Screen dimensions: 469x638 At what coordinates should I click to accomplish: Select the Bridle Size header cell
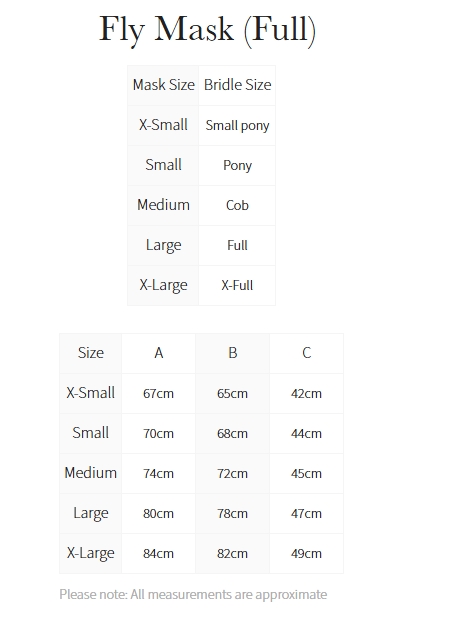pyautogui.click(x=237, y=85)
